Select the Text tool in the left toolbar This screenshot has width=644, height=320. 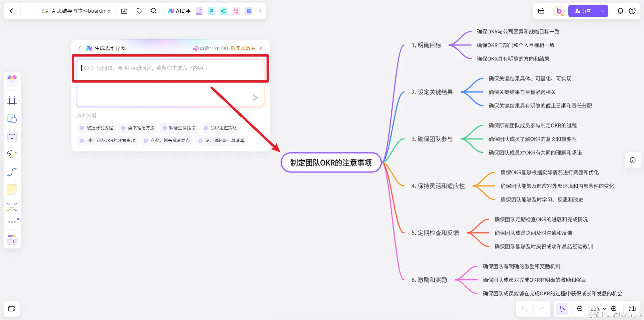click(x=12, y=137)
